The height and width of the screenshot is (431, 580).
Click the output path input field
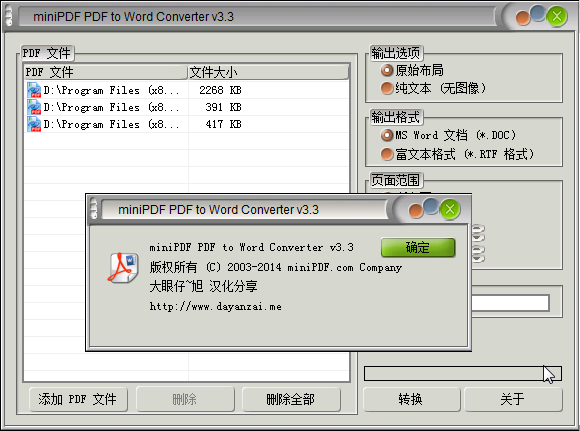click(x=510, y=303)
